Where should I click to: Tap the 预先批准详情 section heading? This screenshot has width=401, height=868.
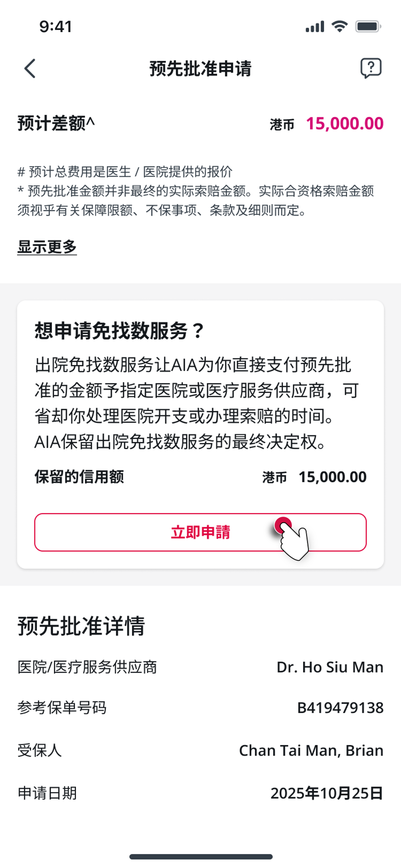click(81, 626)
